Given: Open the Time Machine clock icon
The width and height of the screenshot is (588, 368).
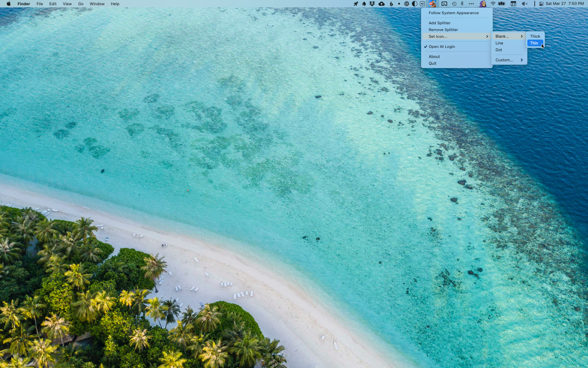Looking at the screenshot, I should 454,4.
